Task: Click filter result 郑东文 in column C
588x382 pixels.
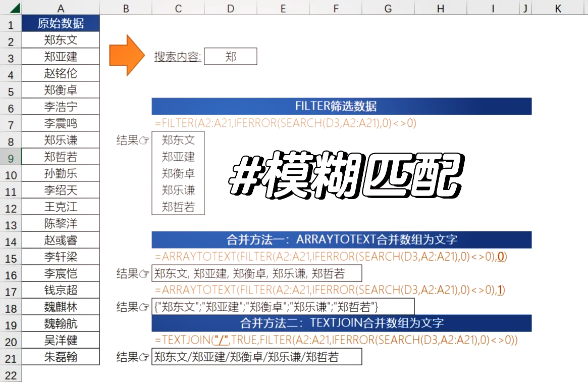Action: [x=178, y=140]
